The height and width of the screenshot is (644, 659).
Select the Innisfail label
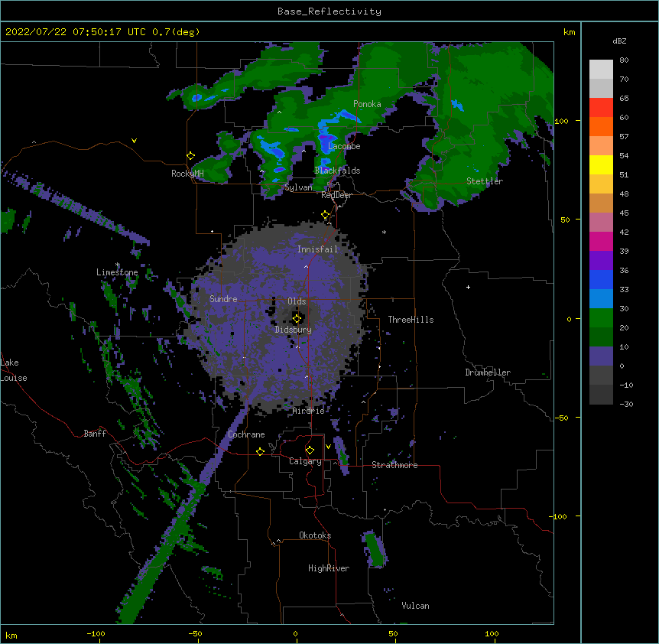click(317, 249)
